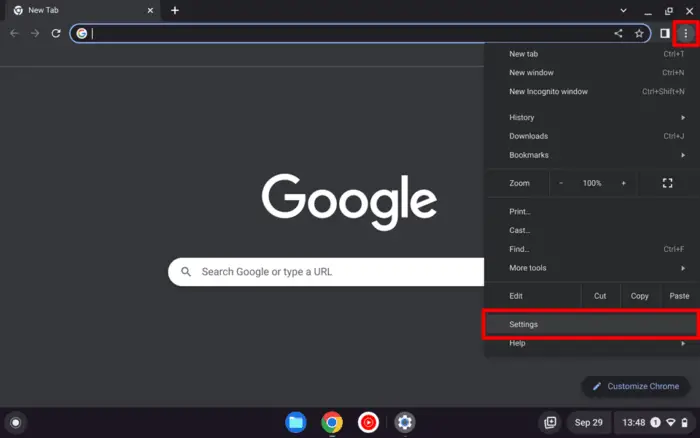Click the back navigation arrow
Viewport: 700px width, 438px height.
coord(14,33)
